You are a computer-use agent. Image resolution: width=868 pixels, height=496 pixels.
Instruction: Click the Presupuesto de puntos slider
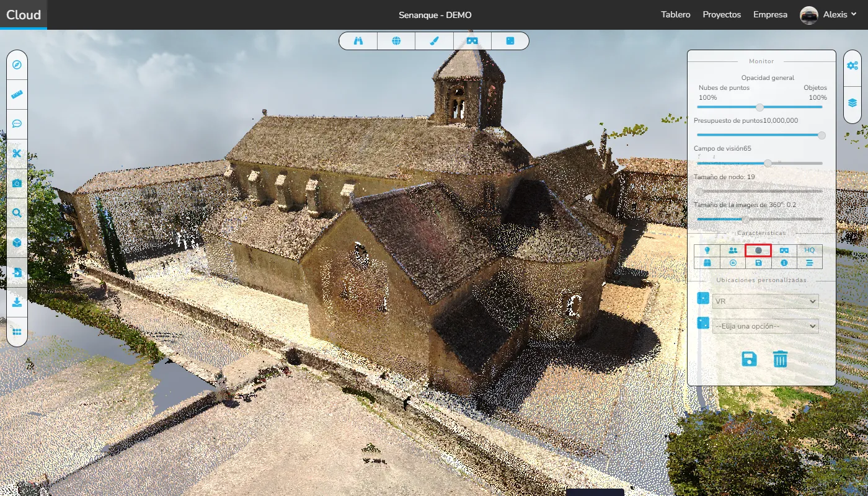pyautogui.click(x=759, y=135)
